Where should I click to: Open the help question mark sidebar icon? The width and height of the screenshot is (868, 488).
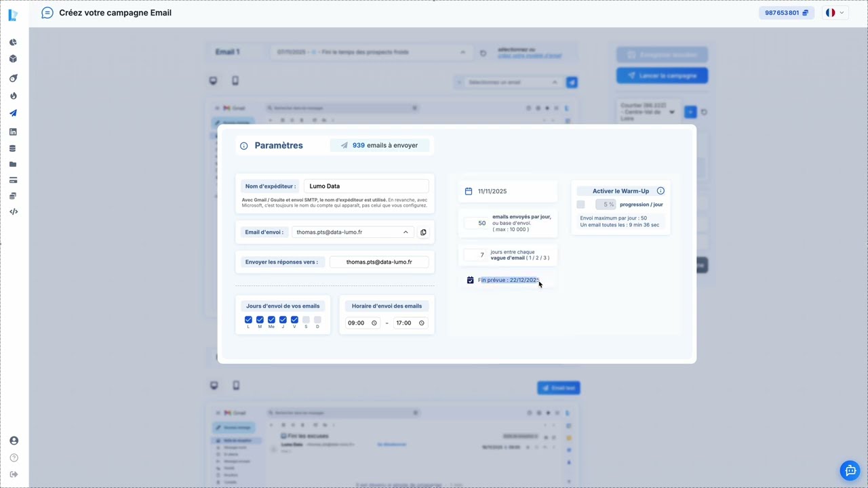[14, 457]
